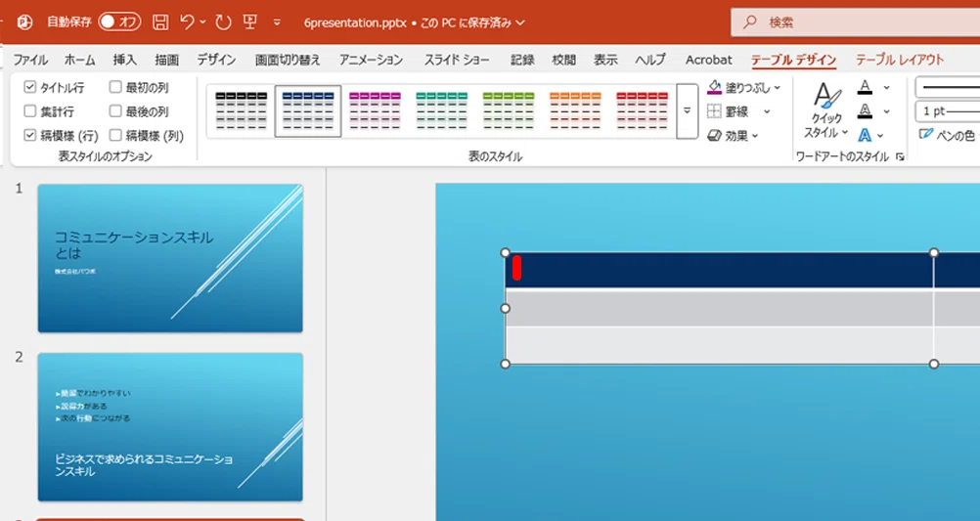The image size is (980, 521).
Task: Click the table's top-left corner handle
Action: pyautogui.click(x=506, y=252)
